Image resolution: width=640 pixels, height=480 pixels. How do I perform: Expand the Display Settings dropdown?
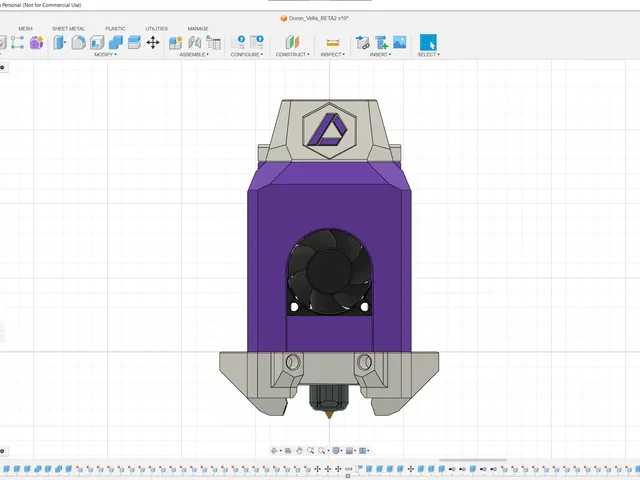337,451
